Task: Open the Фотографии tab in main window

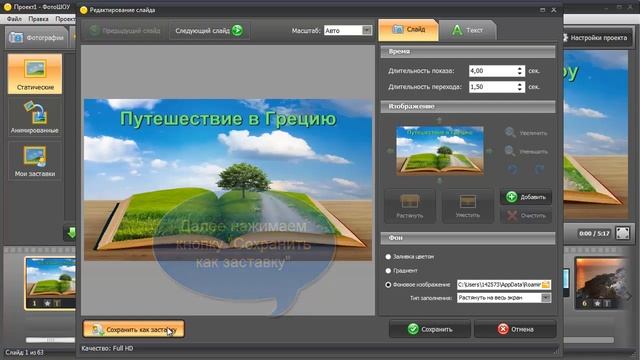Action: [37, 38]
